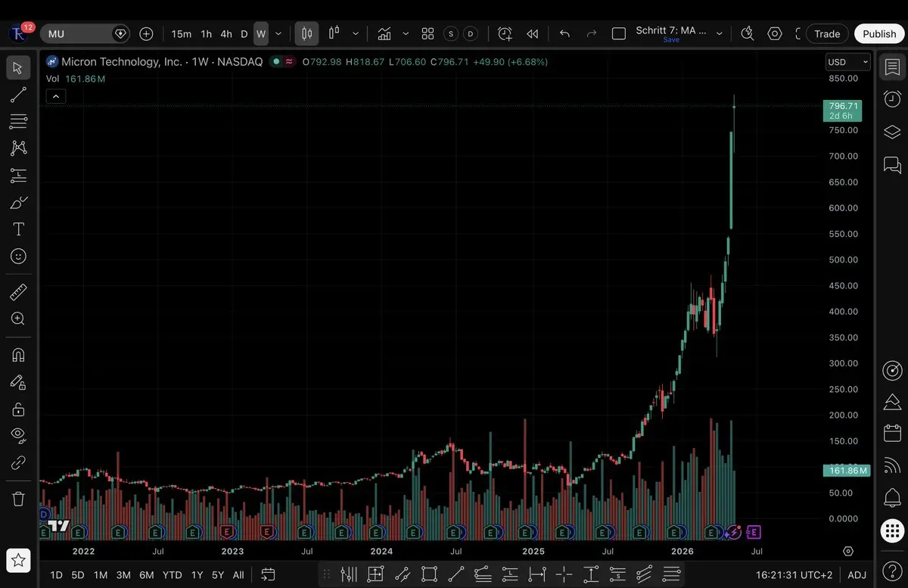
Task: Select the 1h timeframe
Action: click(207, 34)
